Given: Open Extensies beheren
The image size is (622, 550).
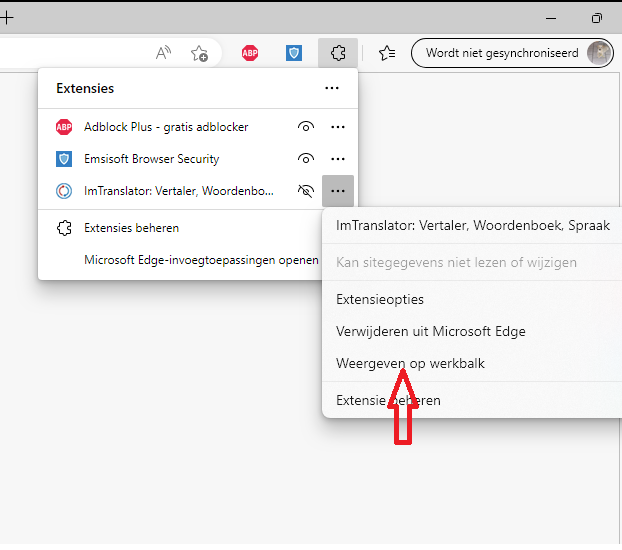Looking at the screenshot, I should tap(180, 228).
